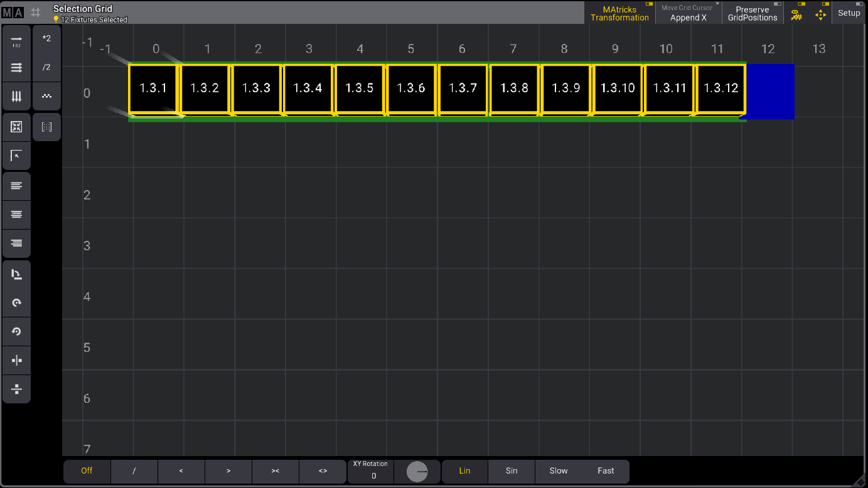Double the grid spacing with *2
The width and height of the screenshot is (868, 488).
pyautogui.click(x=46, y=38)
